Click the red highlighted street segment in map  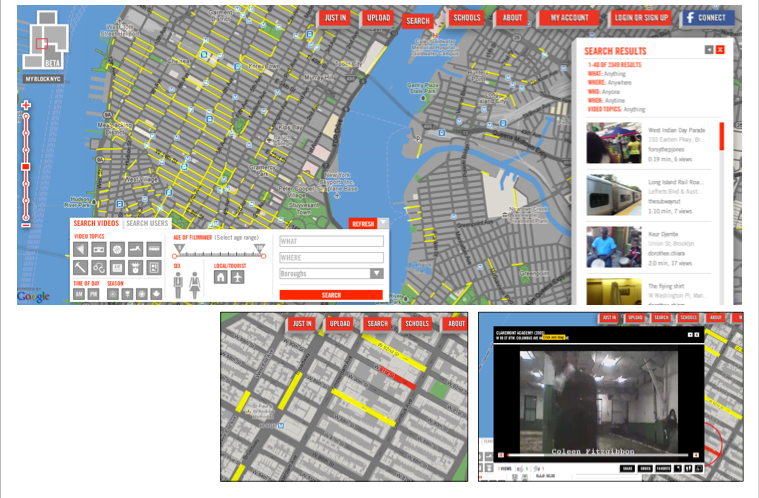click(x=396, y=377)
